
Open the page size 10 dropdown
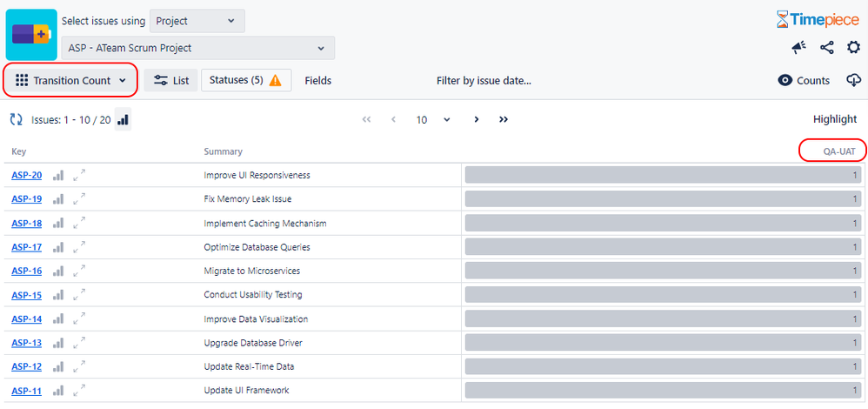point(433,120)
